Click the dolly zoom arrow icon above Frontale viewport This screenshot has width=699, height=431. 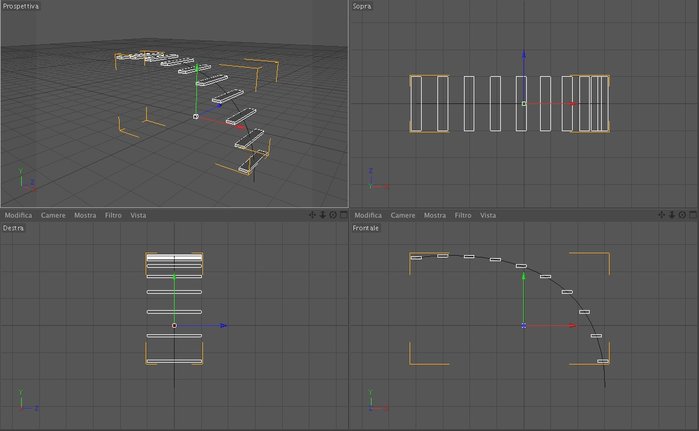click(x=672, y=215)
